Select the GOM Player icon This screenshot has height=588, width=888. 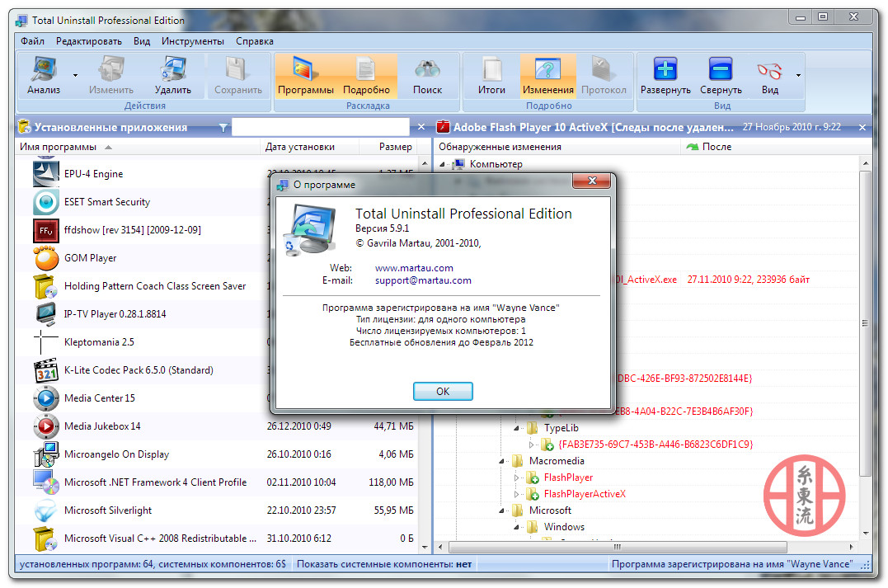pyautogui.click(x=46, y=258)
